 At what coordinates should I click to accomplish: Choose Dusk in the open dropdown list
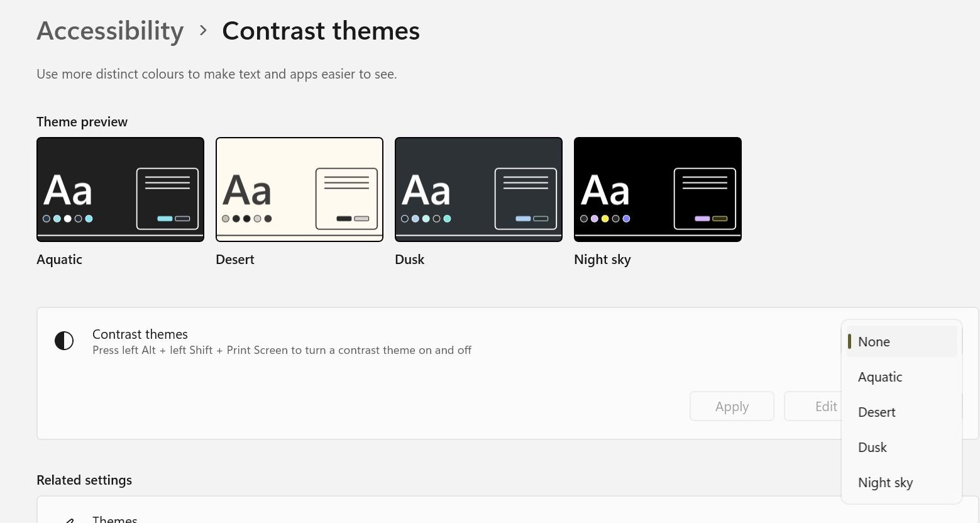pyautogui.click(x=873, y=447)
